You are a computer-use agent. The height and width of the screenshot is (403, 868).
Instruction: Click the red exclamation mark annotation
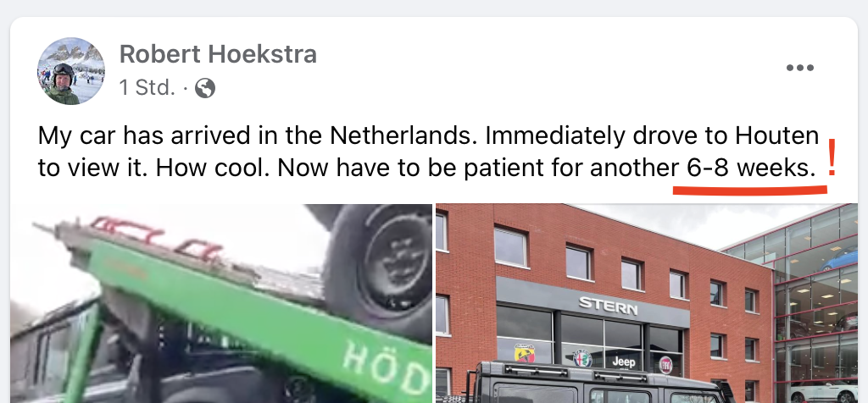[x=831, y=158]
